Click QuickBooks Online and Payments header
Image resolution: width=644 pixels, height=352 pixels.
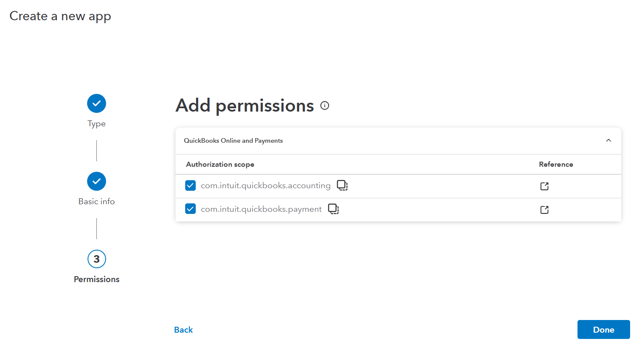click(233, 141)
